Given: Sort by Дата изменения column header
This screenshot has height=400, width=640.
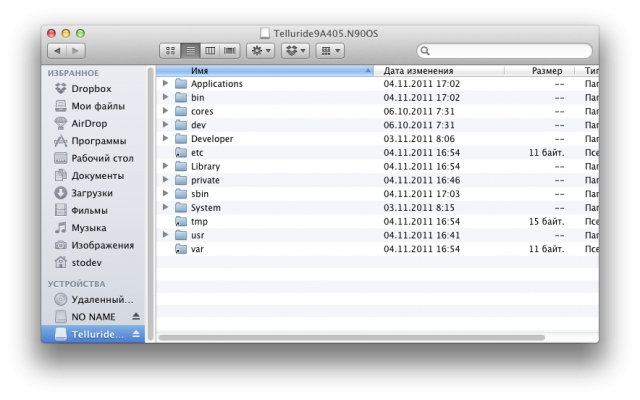Looking at the screenshot, I should (439, 71).
